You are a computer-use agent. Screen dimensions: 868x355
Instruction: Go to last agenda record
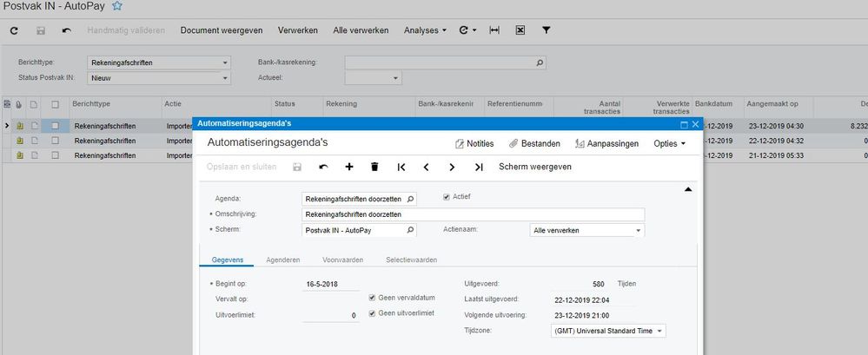[x=479, y=167]
